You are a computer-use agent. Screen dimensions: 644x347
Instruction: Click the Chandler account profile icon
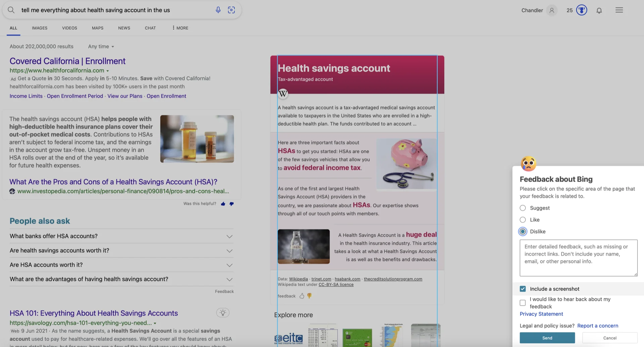[x=552, y=10]
